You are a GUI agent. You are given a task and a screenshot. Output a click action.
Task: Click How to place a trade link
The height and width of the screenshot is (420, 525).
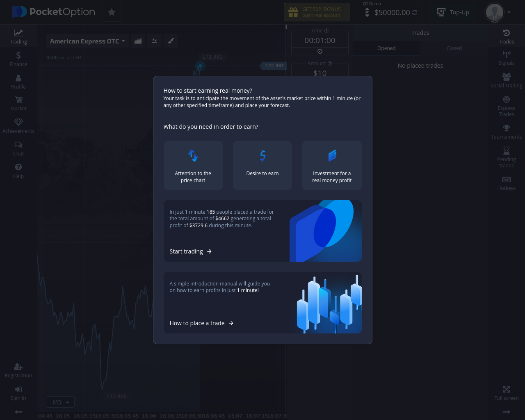[202, 323]
